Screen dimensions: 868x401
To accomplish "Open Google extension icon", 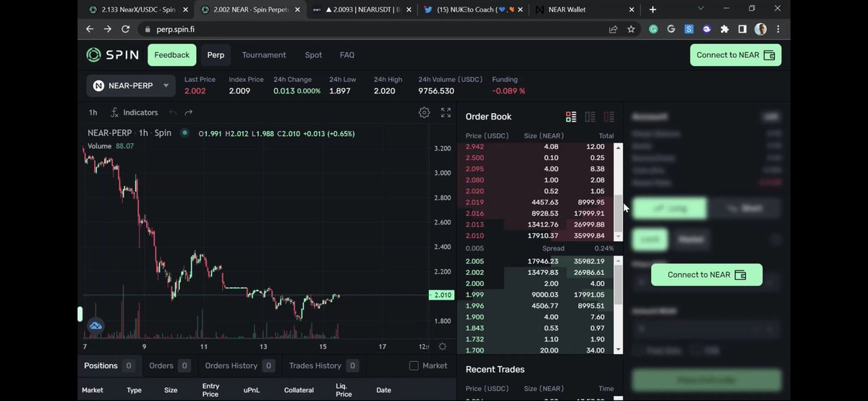I will 671,29.
